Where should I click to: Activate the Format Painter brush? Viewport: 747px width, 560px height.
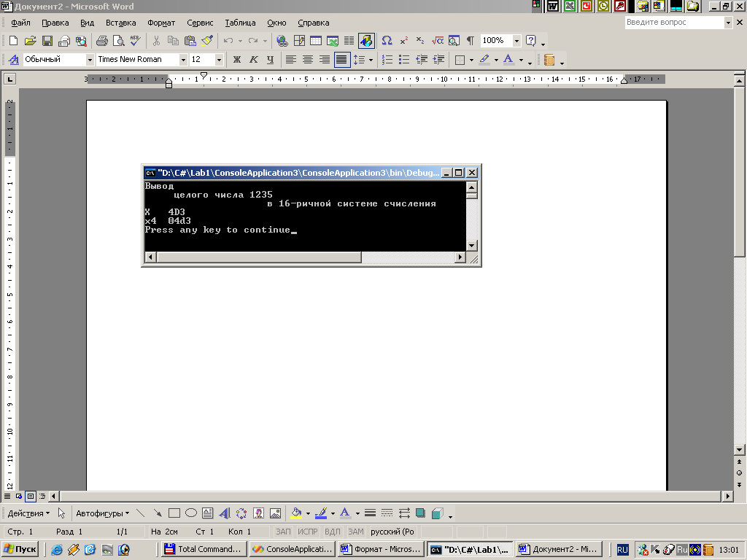click(206, 41)
